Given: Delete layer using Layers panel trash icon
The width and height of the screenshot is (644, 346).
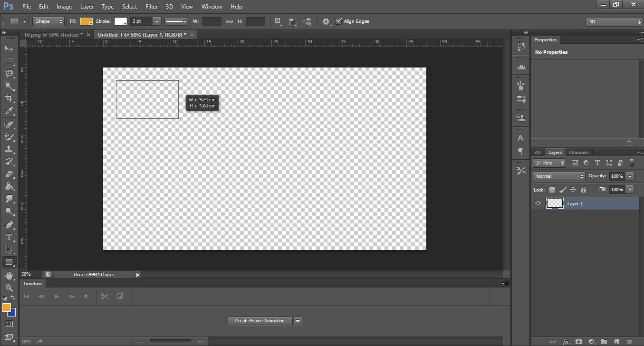Looking at the screenshot, I should pos(629,341).
